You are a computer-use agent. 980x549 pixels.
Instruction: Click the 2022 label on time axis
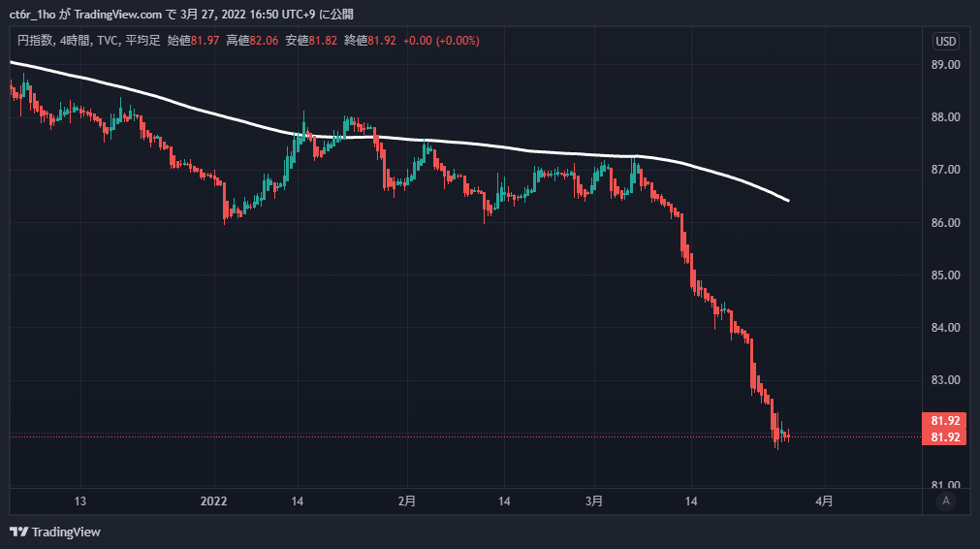tap(214, 501)
